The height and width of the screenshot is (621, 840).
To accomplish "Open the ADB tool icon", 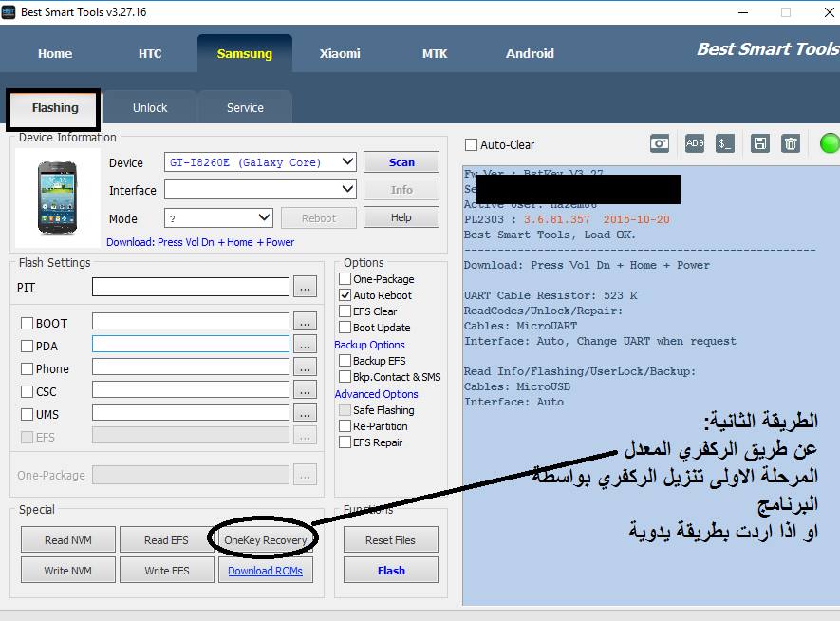I will pos(695,143).
